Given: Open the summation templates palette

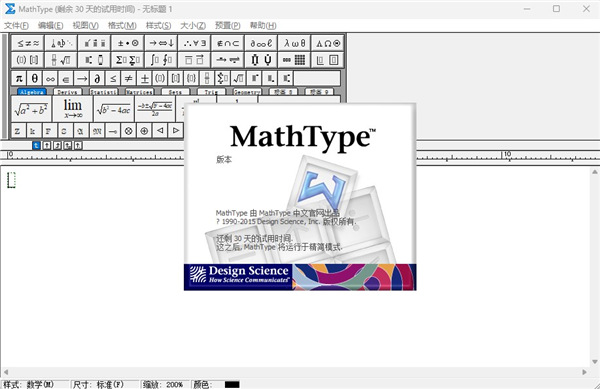Looking at the screenshot, I should click(x=128, y=60).
